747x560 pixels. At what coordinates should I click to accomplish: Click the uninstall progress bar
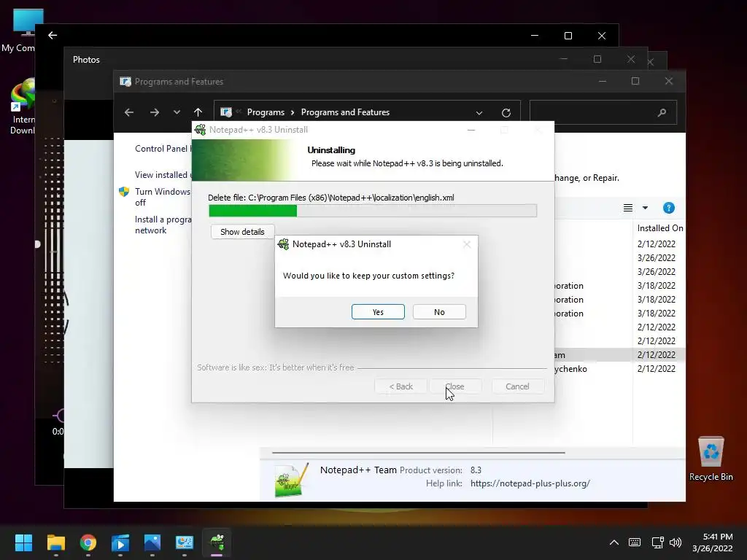point(373,211)
